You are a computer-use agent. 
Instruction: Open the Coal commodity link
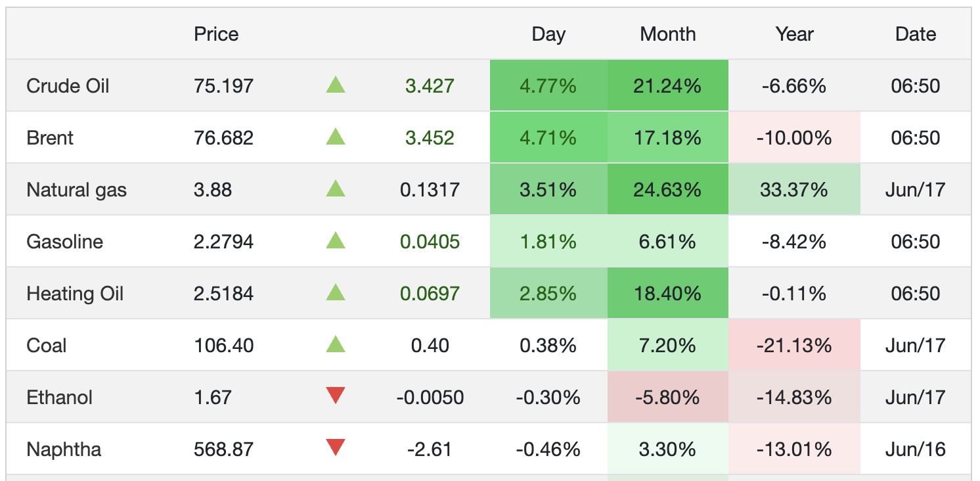tap(46, 346)
